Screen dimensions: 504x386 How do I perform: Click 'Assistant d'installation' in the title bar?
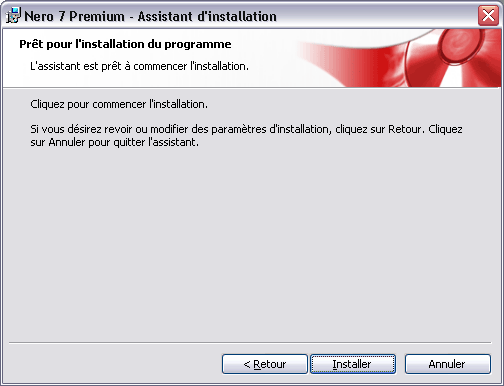(207, 16)
